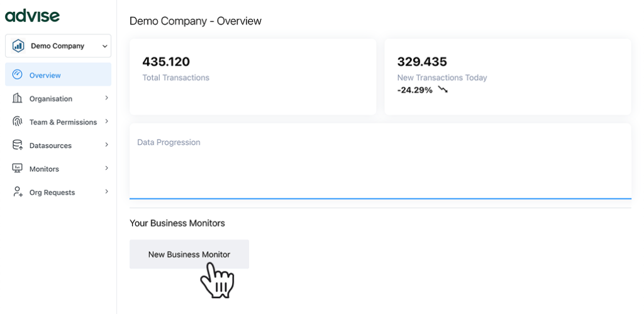Click the Demo Company hexagon icon
Screen dimensions: 644x314
click(18, 46)
